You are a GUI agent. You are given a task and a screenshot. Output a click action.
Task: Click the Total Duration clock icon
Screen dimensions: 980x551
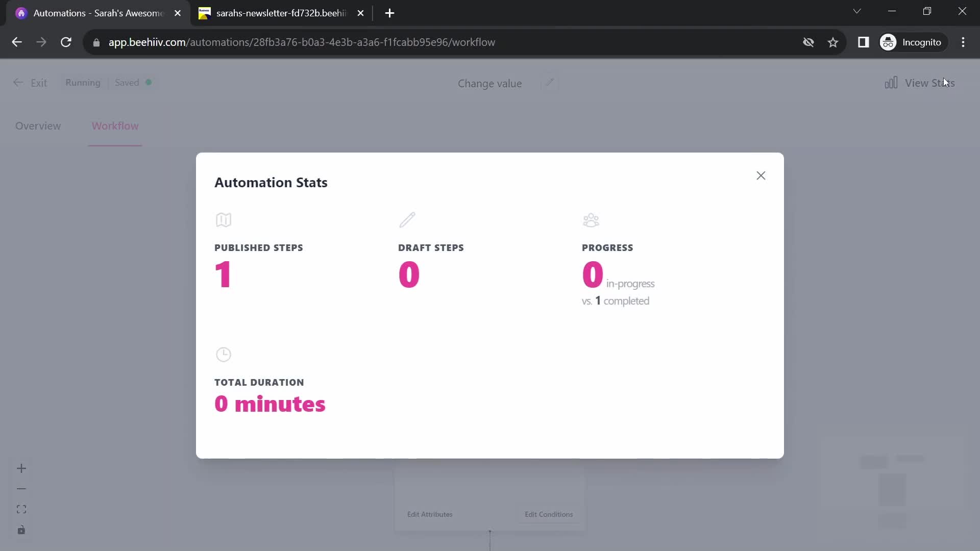(x=224, y=354)
